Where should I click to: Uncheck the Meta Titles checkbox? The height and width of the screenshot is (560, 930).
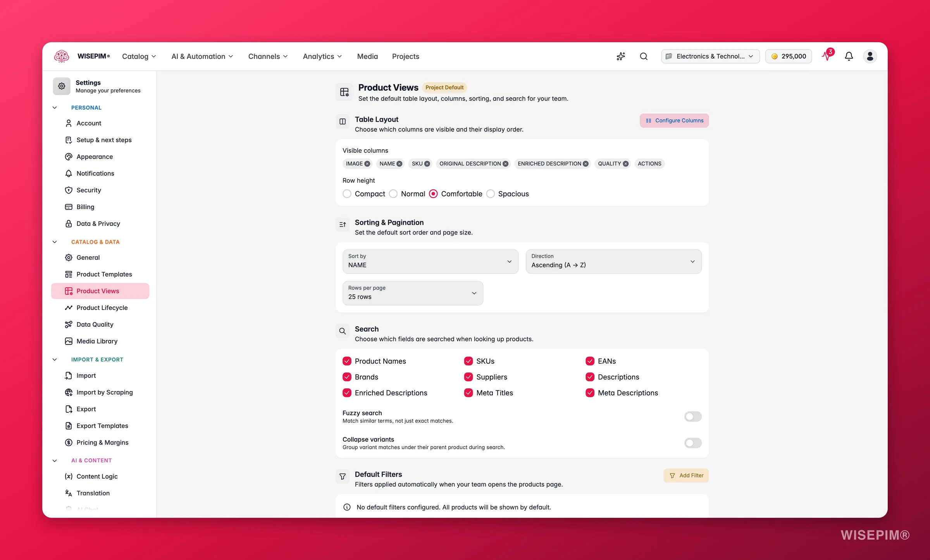[x=468, y=393]
